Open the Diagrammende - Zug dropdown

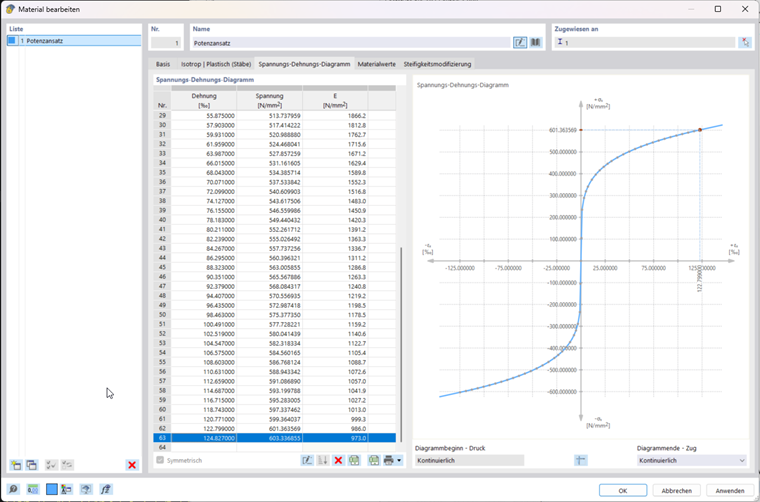pos(692,460)
